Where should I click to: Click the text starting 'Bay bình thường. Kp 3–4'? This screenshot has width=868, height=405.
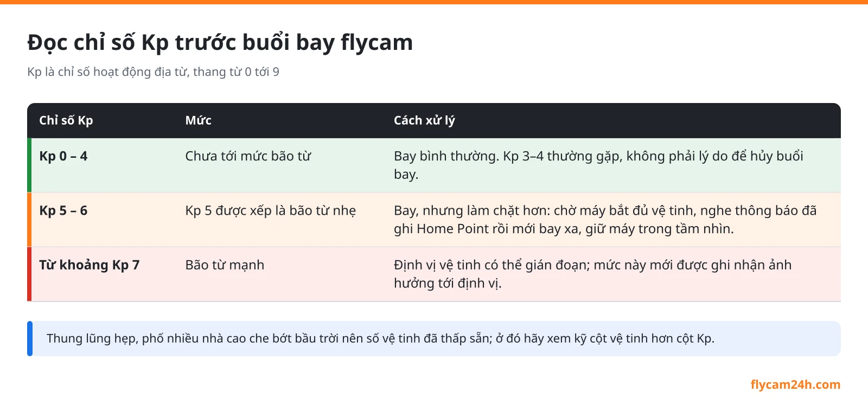[x=598, y=165]
